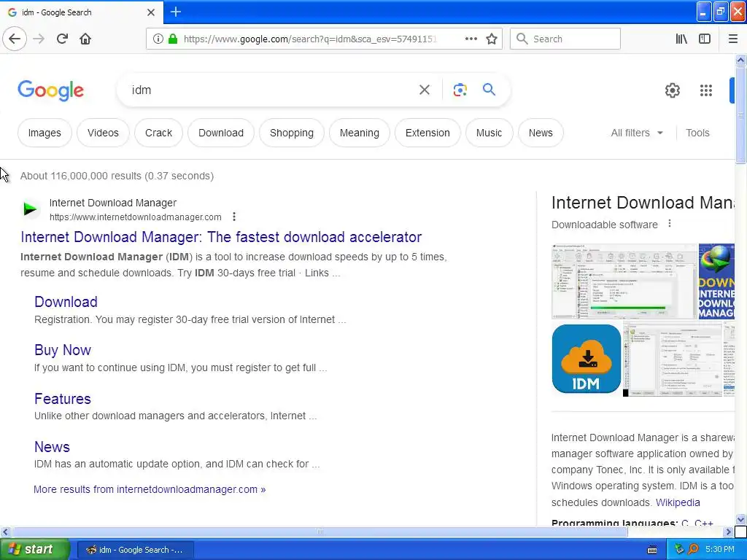The image size is (747, 560).
Task: Clear the Google search query
Action: coord(424,90)
